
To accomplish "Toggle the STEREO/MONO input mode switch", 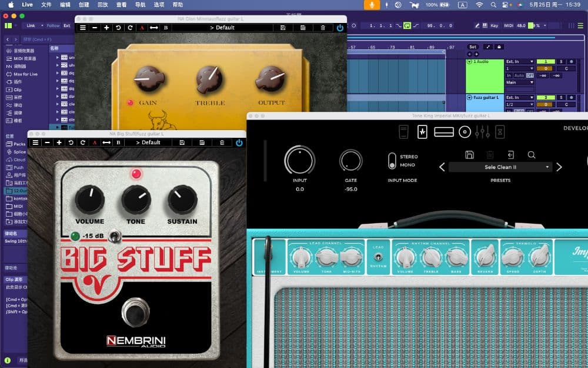I will point(392,161).
